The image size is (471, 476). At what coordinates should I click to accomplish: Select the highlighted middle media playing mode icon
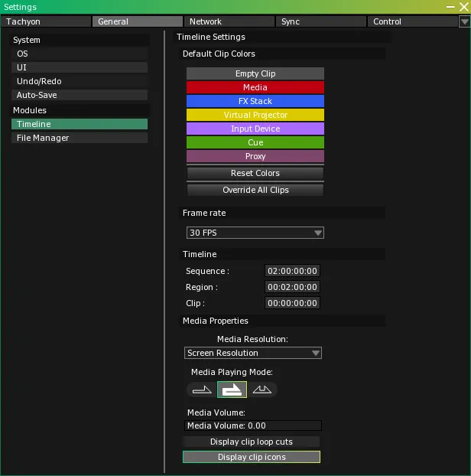(232, 390)
